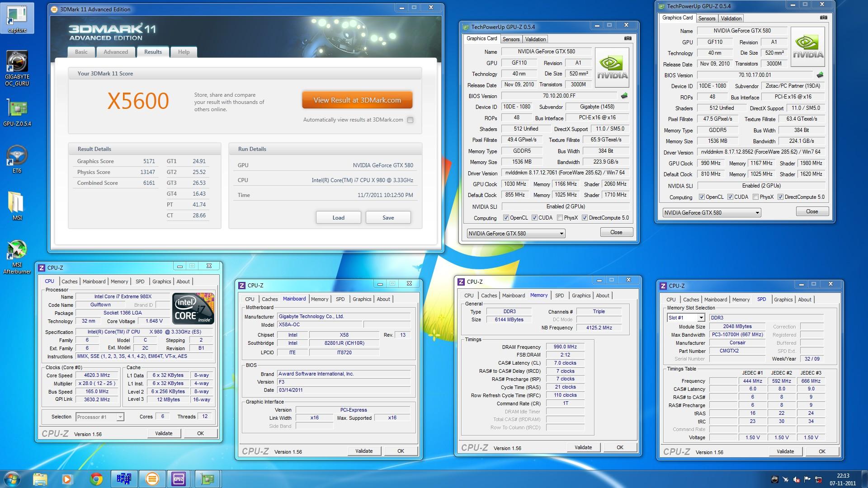
Task: Click Close button in Zotac GPU-Z
Action: pyautogui.click(x=812, y=211)
